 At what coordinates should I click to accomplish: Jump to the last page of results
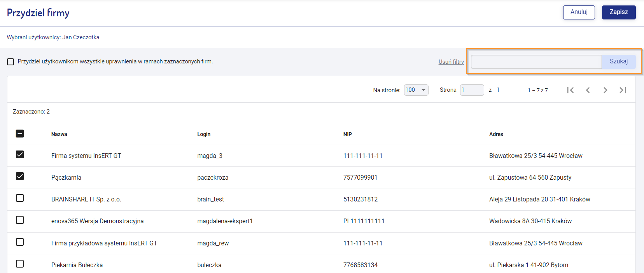(x=623, y=90)
